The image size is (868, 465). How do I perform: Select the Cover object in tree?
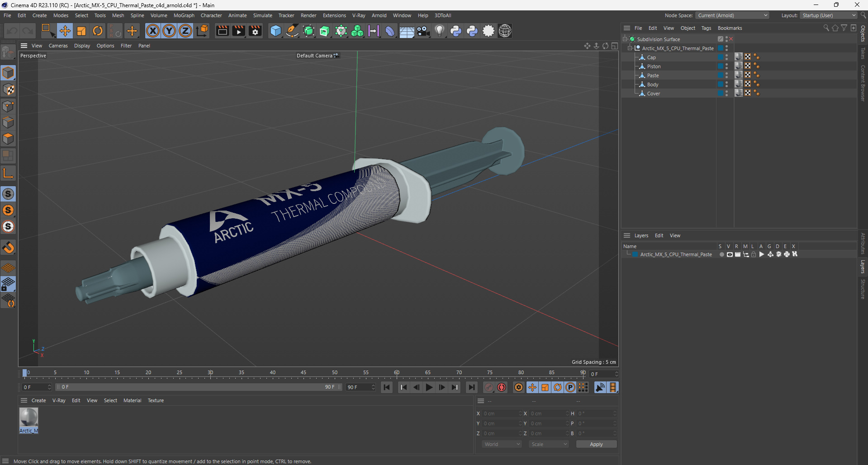point(654,94)
